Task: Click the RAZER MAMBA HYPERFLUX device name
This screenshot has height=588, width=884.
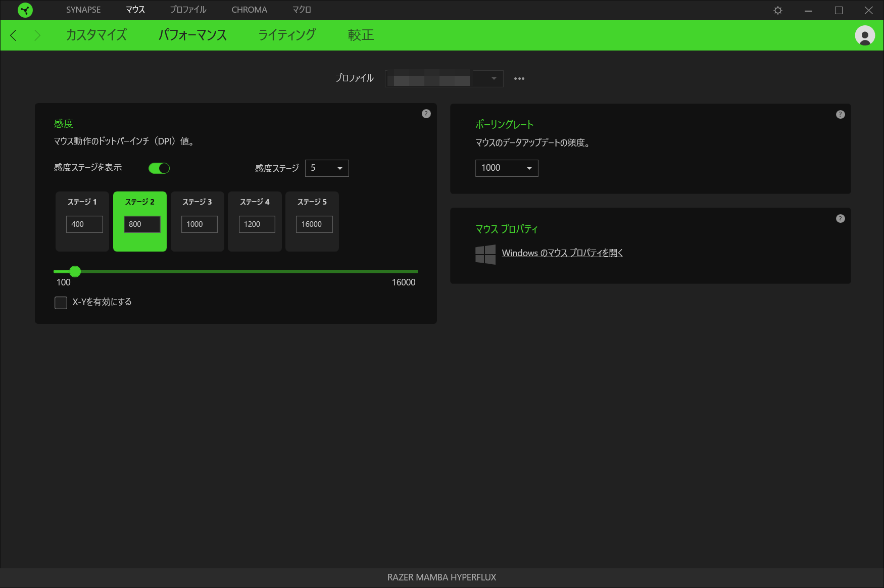Action: 442,577
